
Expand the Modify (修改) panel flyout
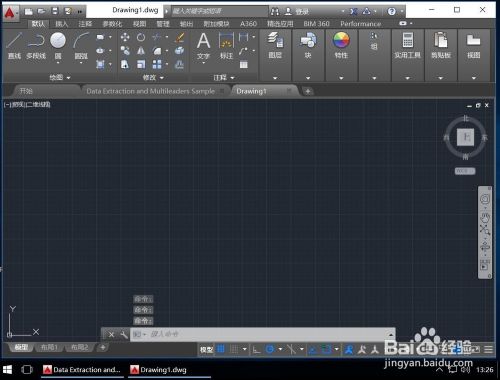pos(153,77)
